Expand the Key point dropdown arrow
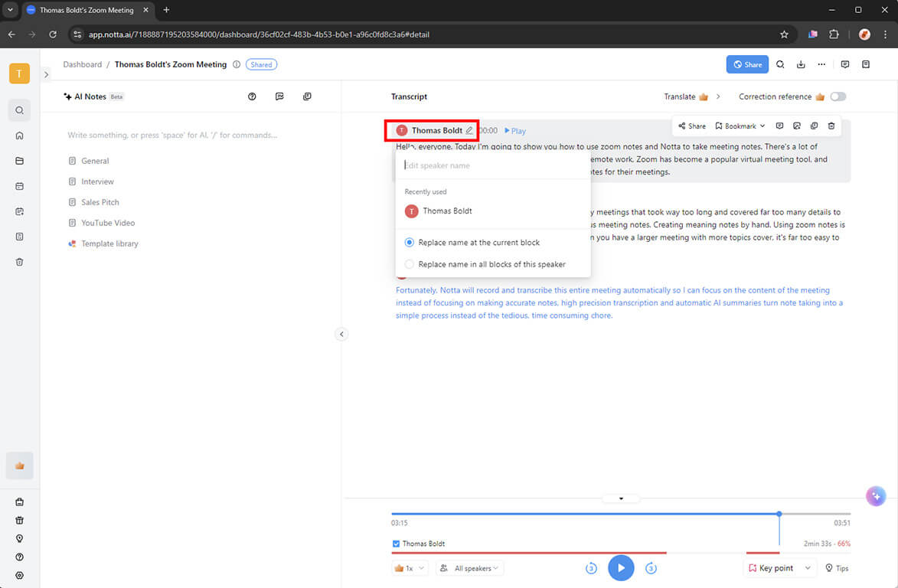The image size is (898, 588). 808,569
